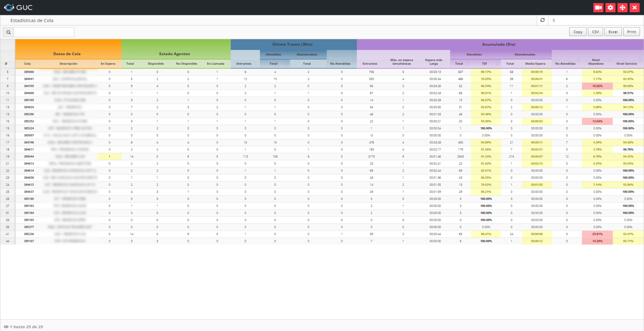Sort by Máx. en espera simultáneas column
This screenshot has height=331, width=644.
click(x=401, y=62)
